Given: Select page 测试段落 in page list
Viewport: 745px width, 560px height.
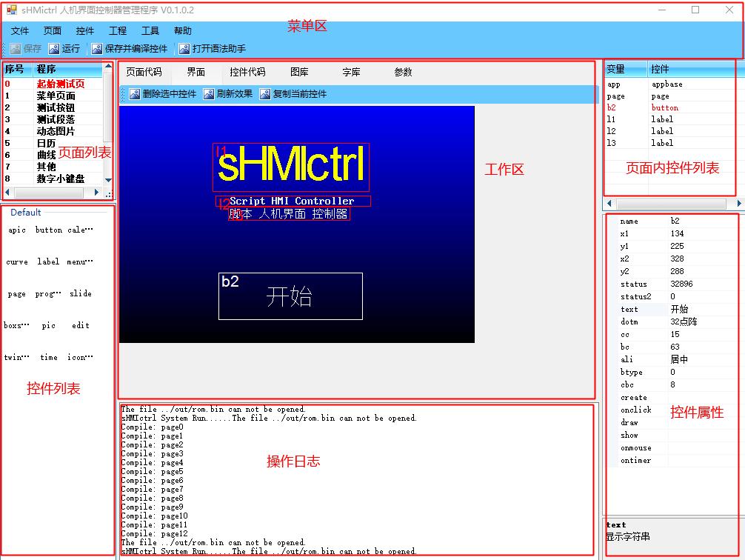Looking at the screenshot, I should [x=56, y=119].
